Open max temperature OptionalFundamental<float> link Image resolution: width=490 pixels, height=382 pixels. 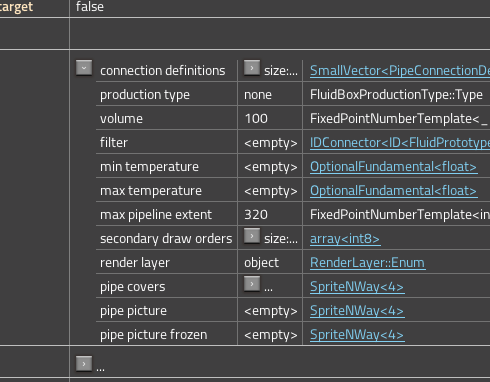(393, 191)
